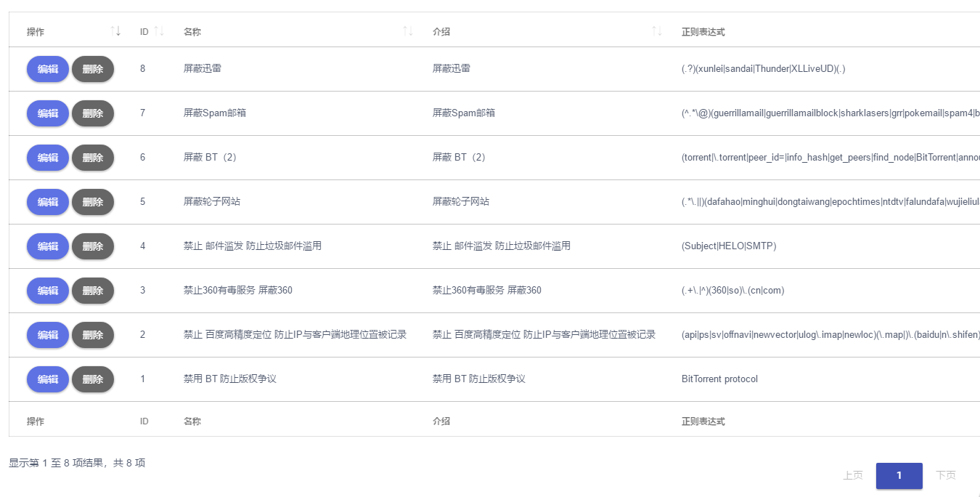The width and height of the screenshot is (980, 497).
Task: Edit the 禁止 百度高精度定位 rule
Action: click(48, 335)
